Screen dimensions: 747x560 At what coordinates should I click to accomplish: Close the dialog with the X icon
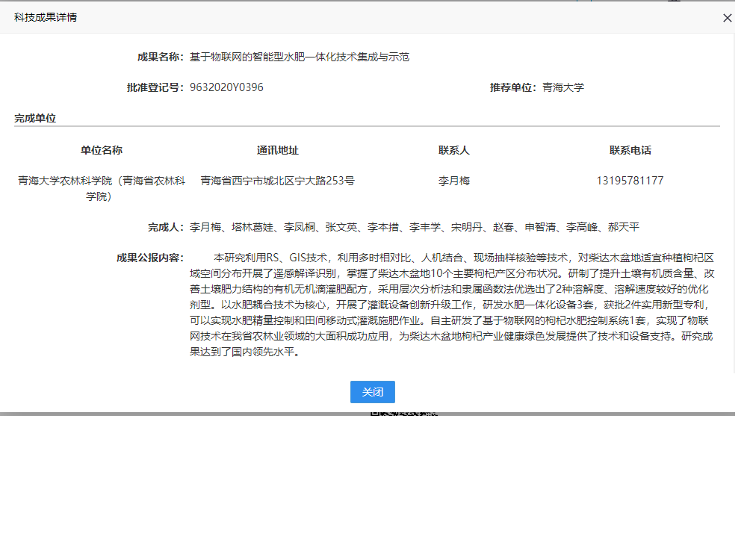click(727, 18)
